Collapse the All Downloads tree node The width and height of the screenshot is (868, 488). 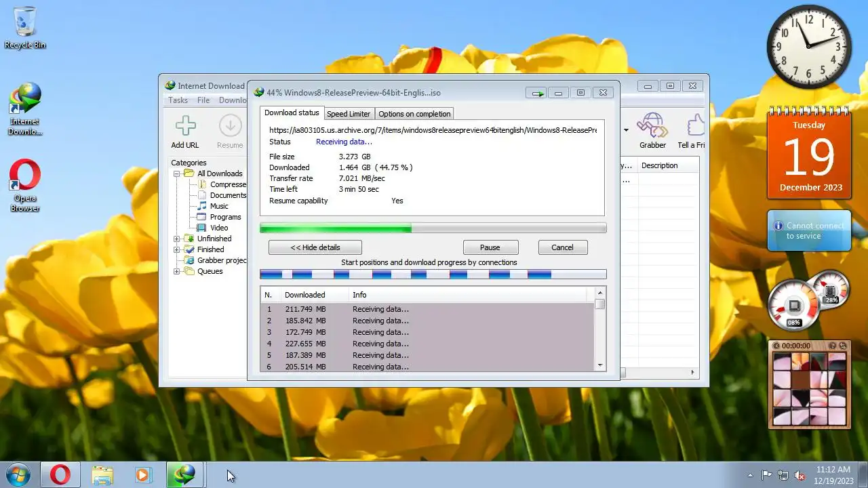177,174
